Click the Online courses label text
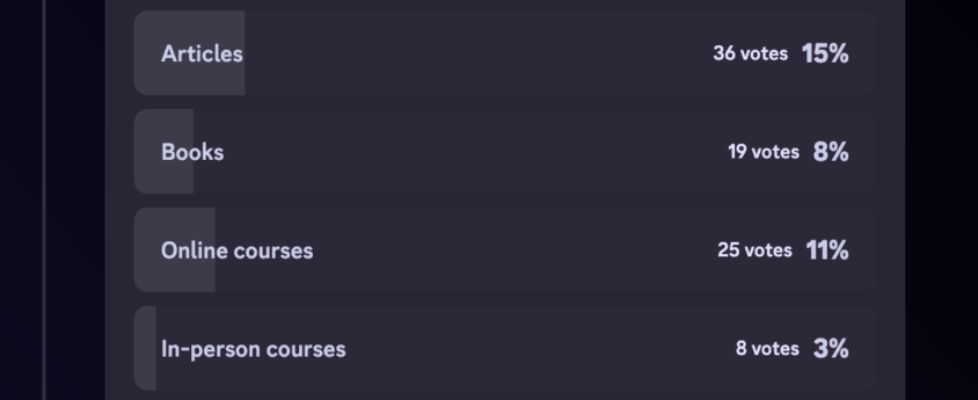The image size is (978, 400). pos(237,250)
